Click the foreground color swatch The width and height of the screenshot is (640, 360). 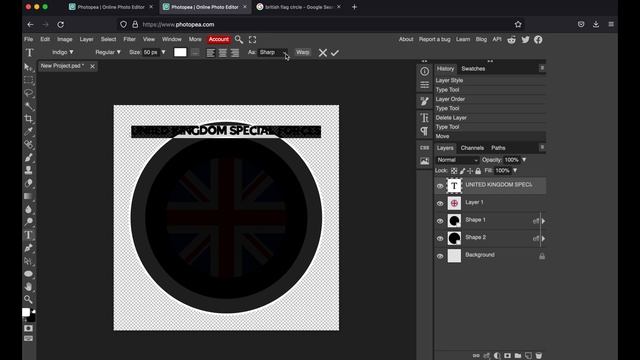26,312
